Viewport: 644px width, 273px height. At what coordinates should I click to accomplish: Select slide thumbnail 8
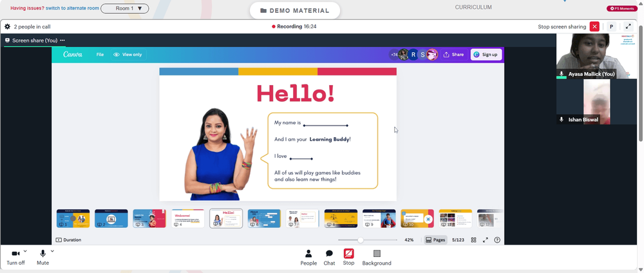tap(341, 218)
